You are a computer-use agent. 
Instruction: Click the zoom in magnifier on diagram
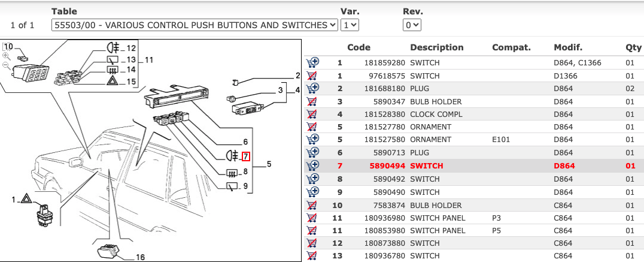pos(6,55)
